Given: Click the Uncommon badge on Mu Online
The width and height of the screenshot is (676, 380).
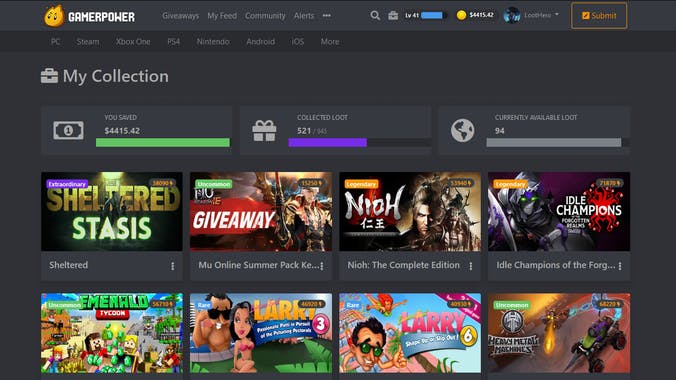Looking at the screenshot, I should tap(214, 184).
